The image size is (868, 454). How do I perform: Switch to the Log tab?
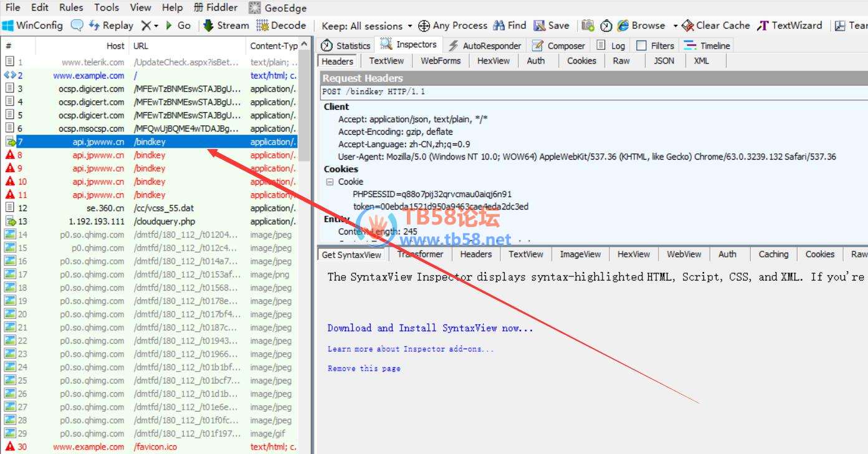[611, 46]
